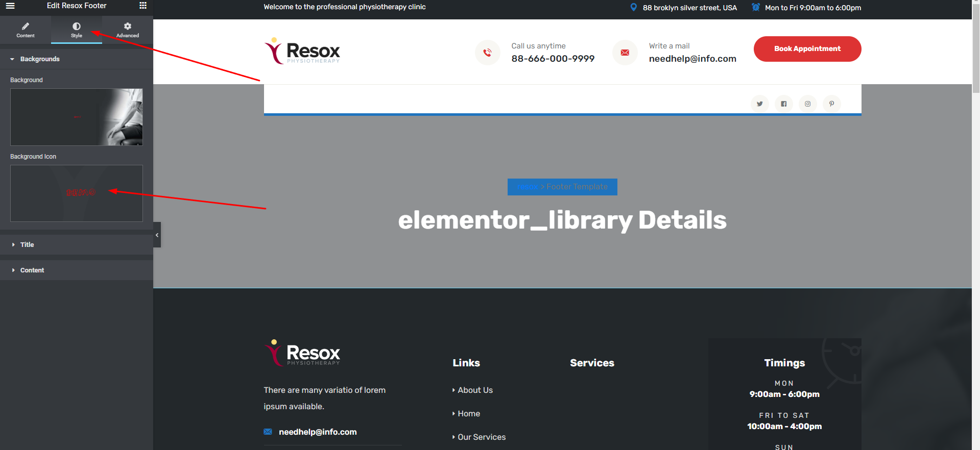Click the phone number 88-666-000-9999
The height and width of the screenshot is (450, 980).
pos(553,59)
